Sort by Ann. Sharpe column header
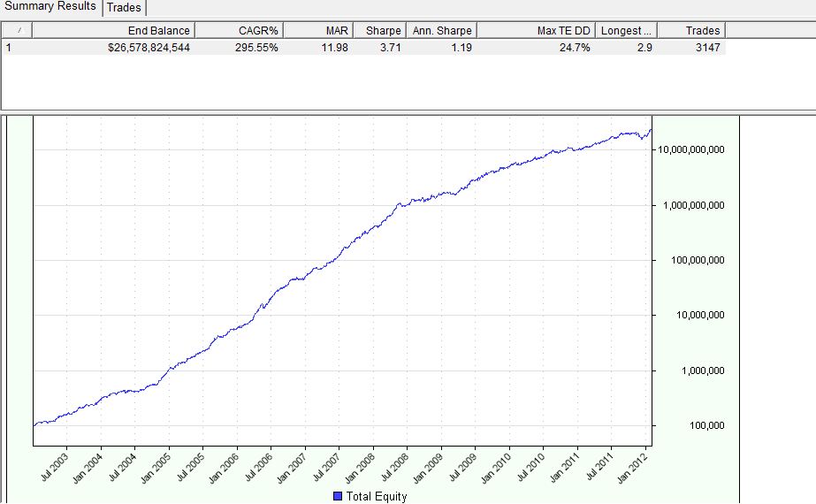The image size is (816, 504). tap(441, 30)
